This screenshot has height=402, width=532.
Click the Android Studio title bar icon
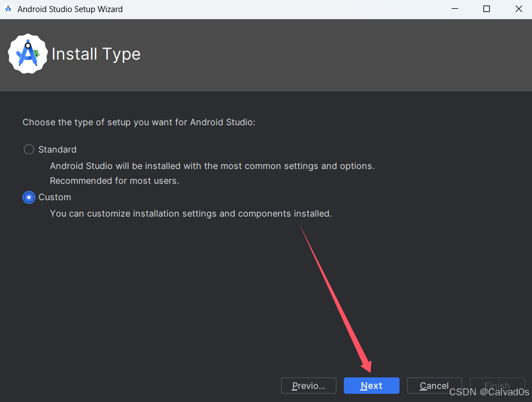8,9
